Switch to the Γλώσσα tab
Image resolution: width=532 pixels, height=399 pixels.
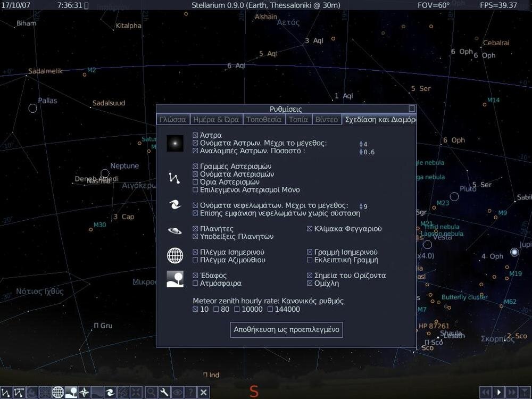click(x=173, y=119)
